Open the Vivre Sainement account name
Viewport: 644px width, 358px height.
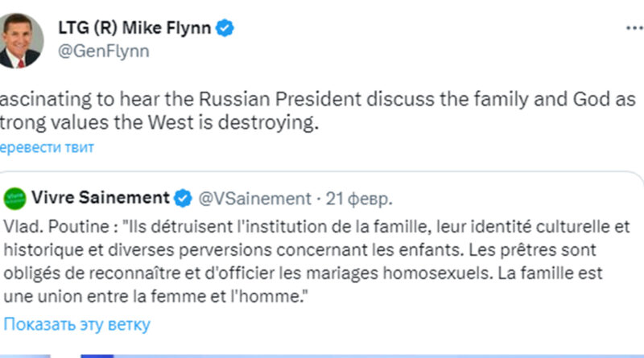[100, 198]
